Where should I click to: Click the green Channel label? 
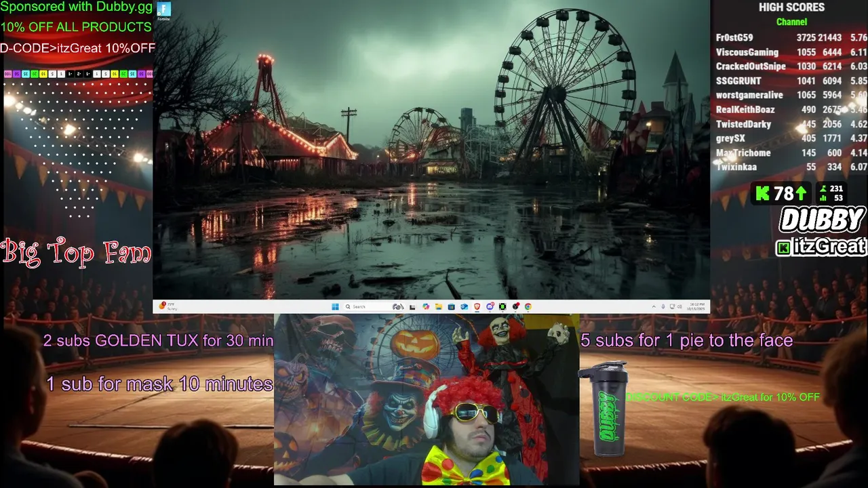click(x=791, y=22)
